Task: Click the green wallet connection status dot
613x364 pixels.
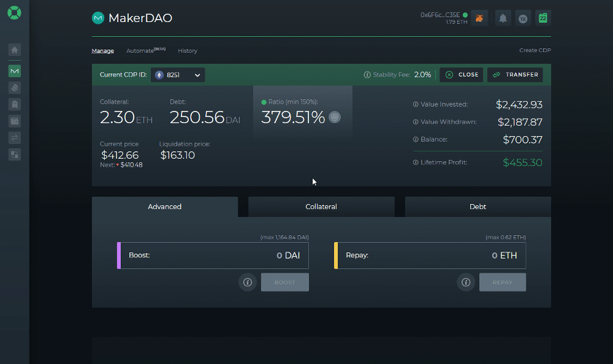Action: click(465, 15)
